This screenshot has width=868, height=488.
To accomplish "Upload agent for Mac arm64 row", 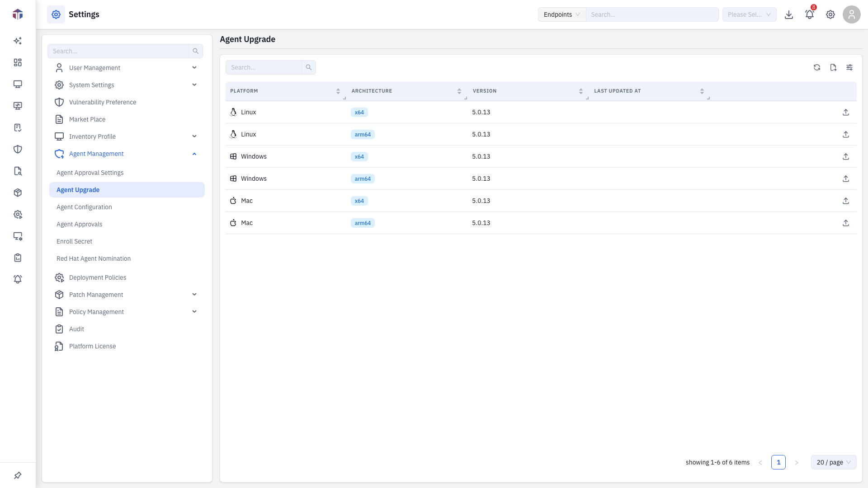I will tap(846, 223).
